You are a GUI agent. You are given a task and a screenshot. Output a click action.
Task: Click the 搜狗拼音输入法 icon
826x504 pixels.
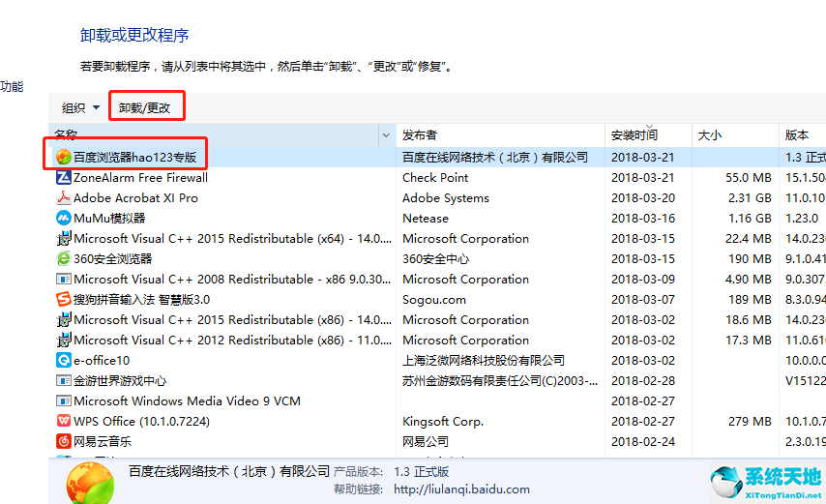tap(63, 299)
